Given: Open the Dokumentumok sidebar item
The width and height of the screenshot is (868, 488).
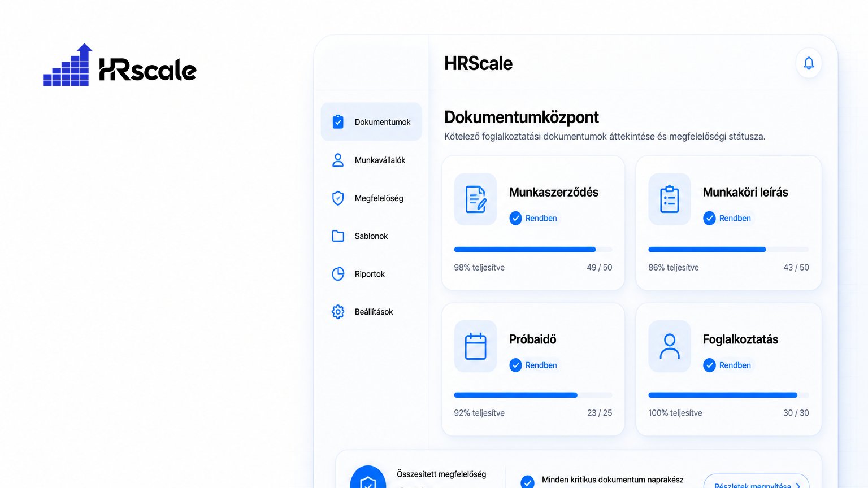Looking at the screenshot, I should click(x=371, y=121).
